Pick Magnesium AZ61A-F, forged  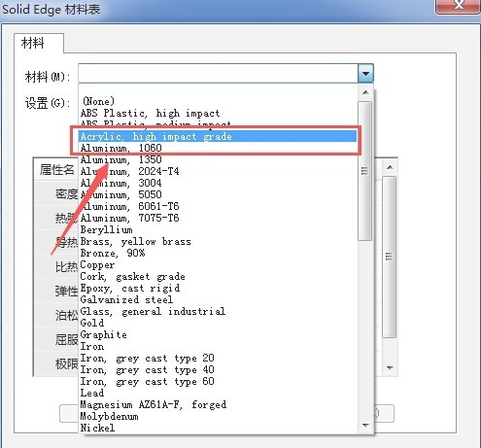click(219, 404)
